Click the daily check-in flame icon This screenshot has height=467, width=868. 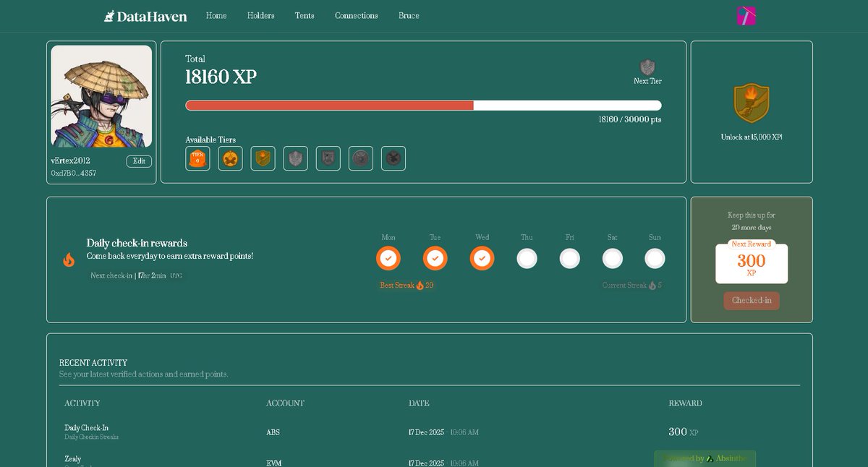coord(69,260)
